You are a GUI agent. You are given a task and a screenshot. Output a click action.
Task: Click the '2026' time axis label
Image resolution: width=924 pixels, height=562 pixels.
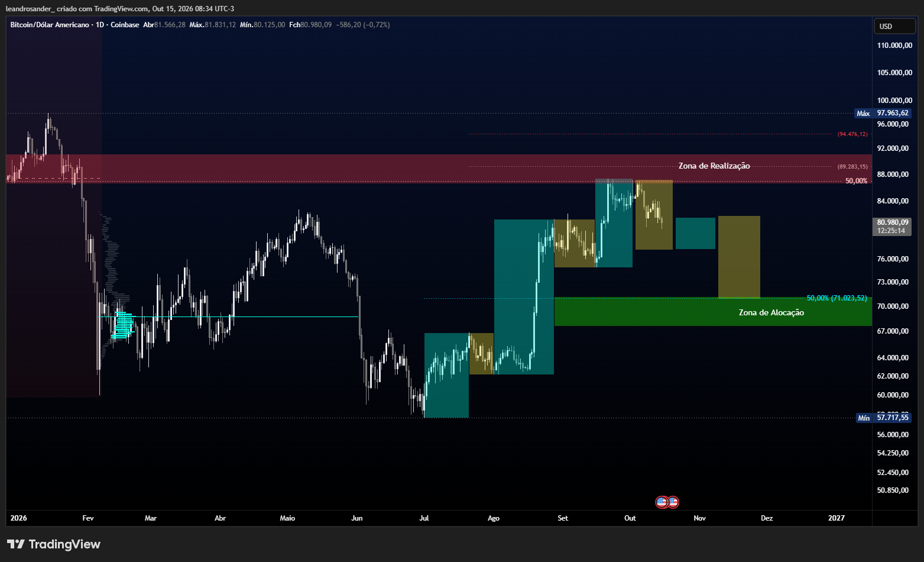point(19,518)
